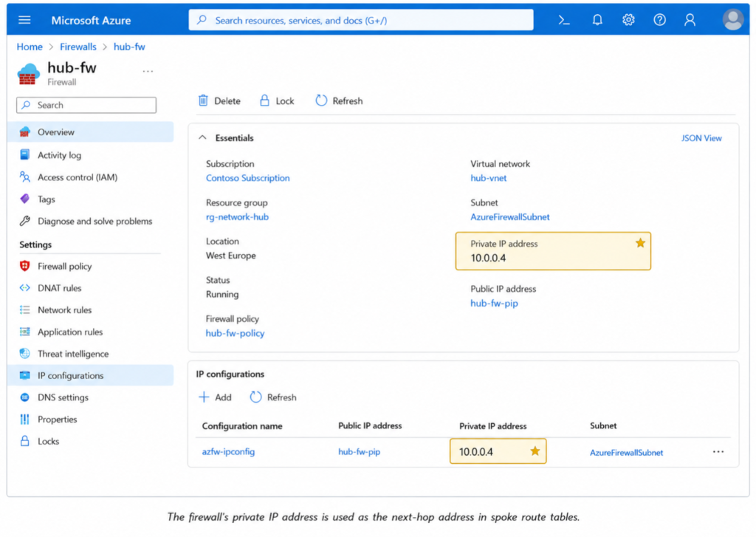This screenshot has height=537, width=756.
Task: Click the West Europe location value
Action: click(x=230, y=256)
